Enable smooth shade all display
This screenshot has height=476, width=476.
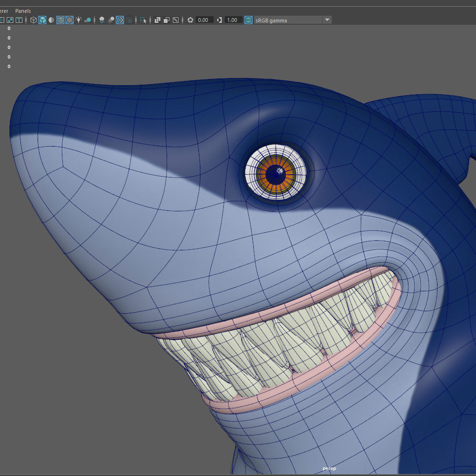42,20
